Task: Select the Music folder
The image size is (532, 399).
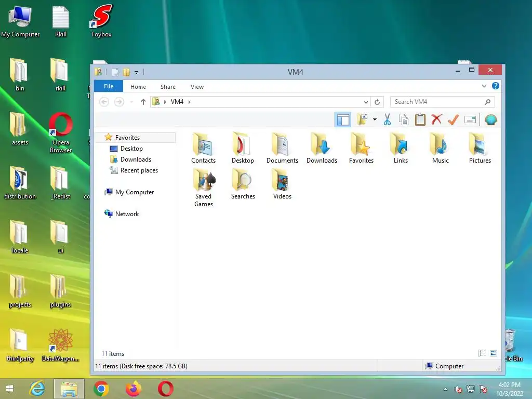Action: (440, 149)
